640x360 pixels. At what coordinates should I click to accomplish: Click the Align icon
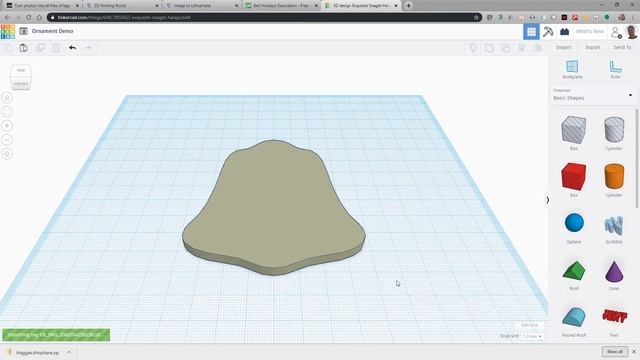[522, 48]
